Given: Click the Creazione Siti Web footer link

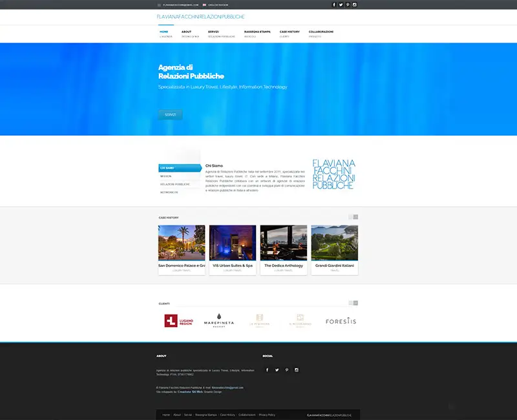Looking at the screenshot, I should (190, 392).
